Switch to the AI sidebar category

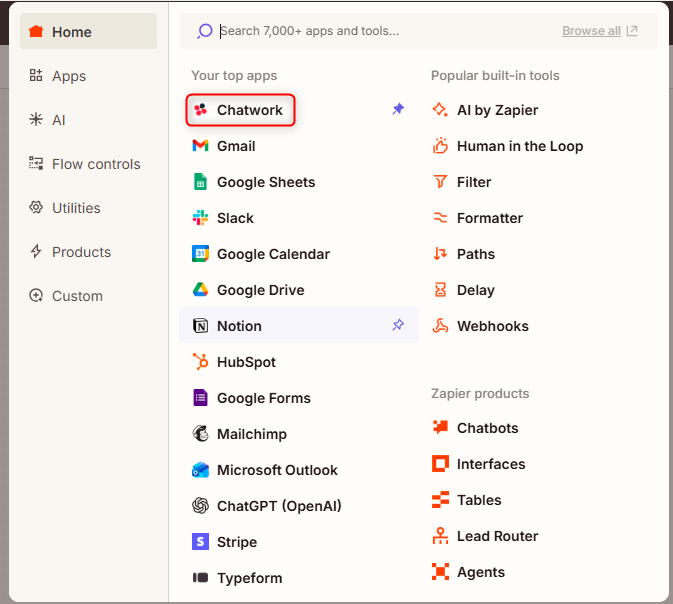pos(58,120)
